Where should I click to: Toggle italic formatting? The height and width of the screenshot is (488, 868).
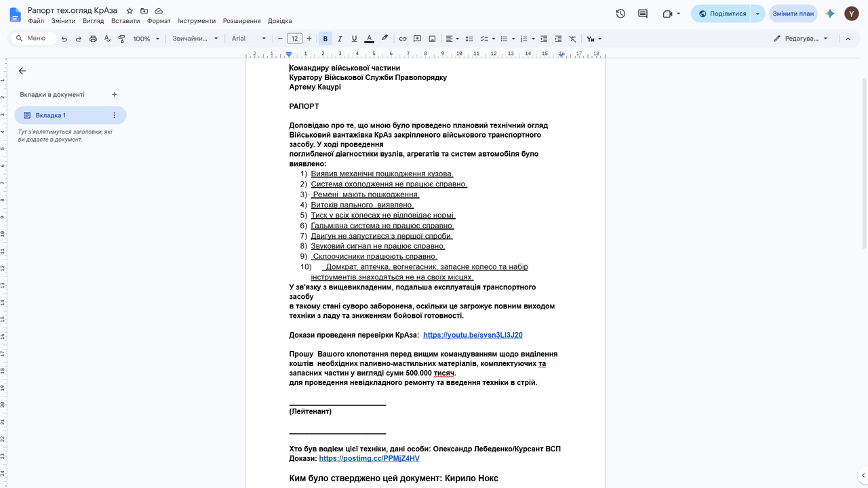pyautogui.click(x=340, y=39)
